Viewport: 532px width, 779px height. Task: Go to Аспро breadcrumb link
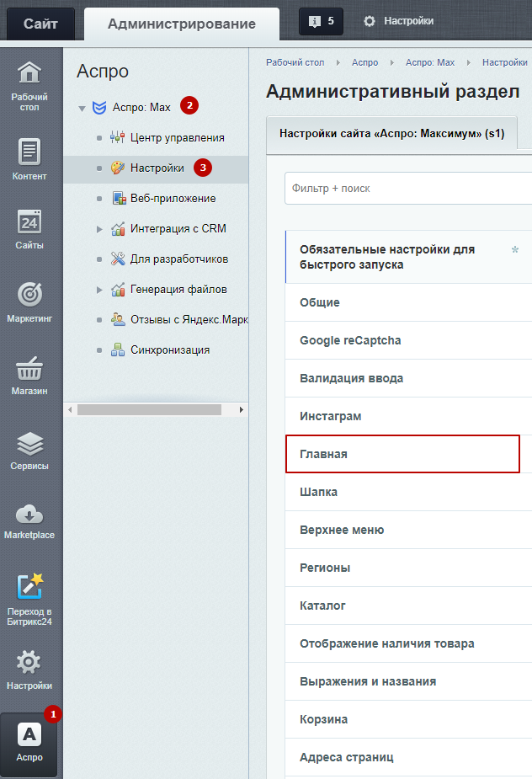point(364,62)
